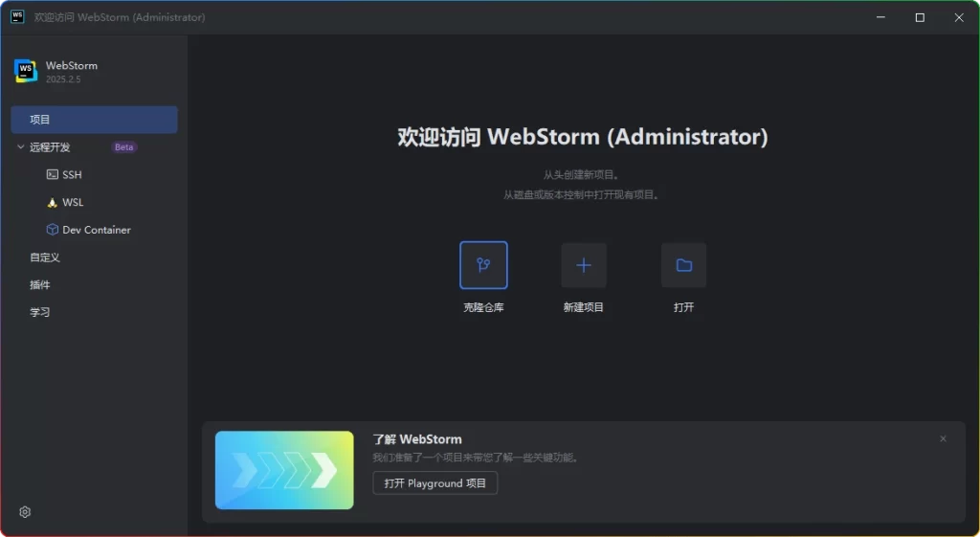980x537 pixels.
Task: Click the 打开 label under the folder icon
Action: (683, 307)
